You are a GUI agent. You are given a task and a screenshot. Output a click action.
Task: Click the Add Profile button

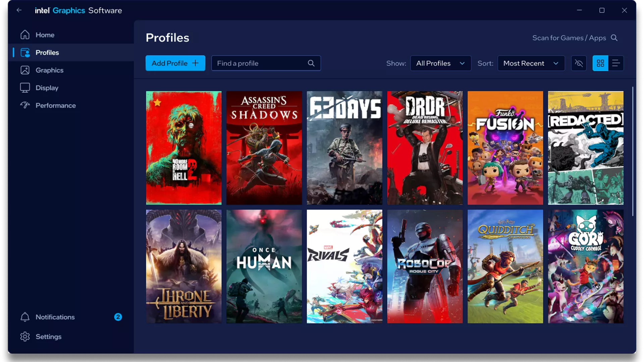pos(175,63)
